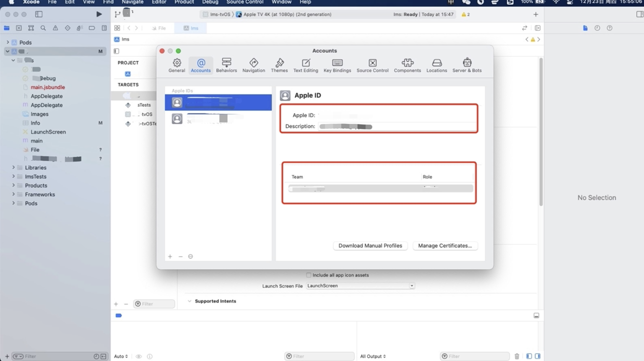Open the Auto variables view dropdown
The height and width of the screenshot is (361, 644).
coord(120,356)
